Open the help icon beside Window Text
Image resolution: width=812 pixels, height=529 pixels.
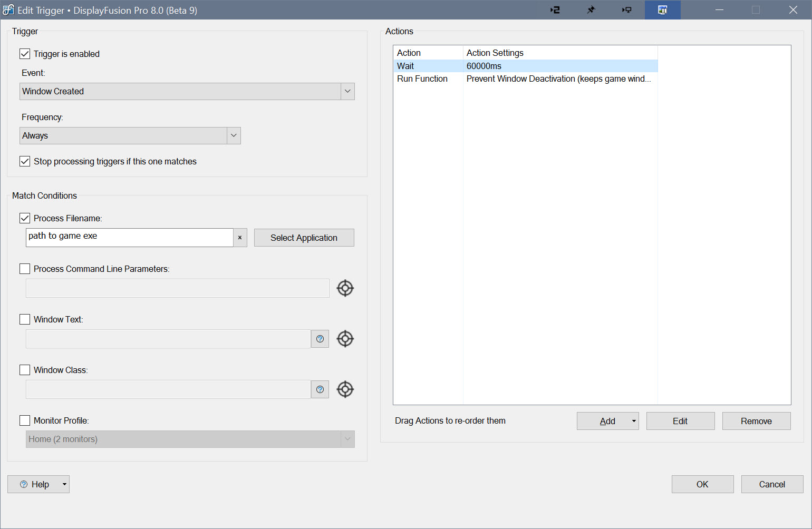(320, 339)
